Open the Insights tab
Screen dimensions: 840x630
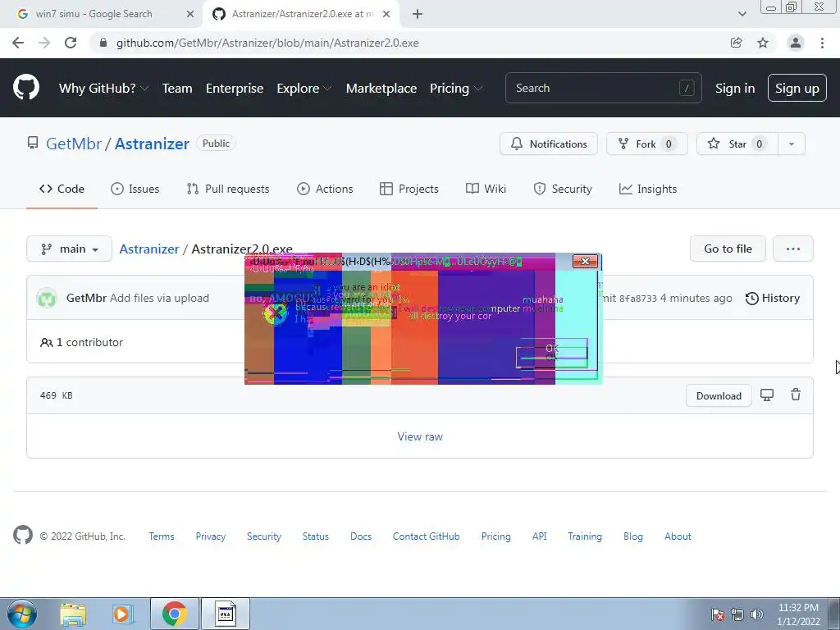(648, 189)
